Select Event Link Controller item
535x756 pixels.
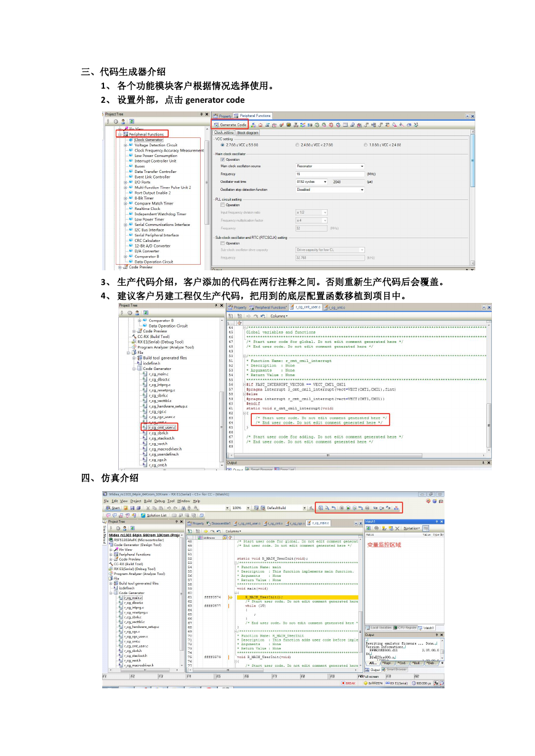[x=153, y=177]
